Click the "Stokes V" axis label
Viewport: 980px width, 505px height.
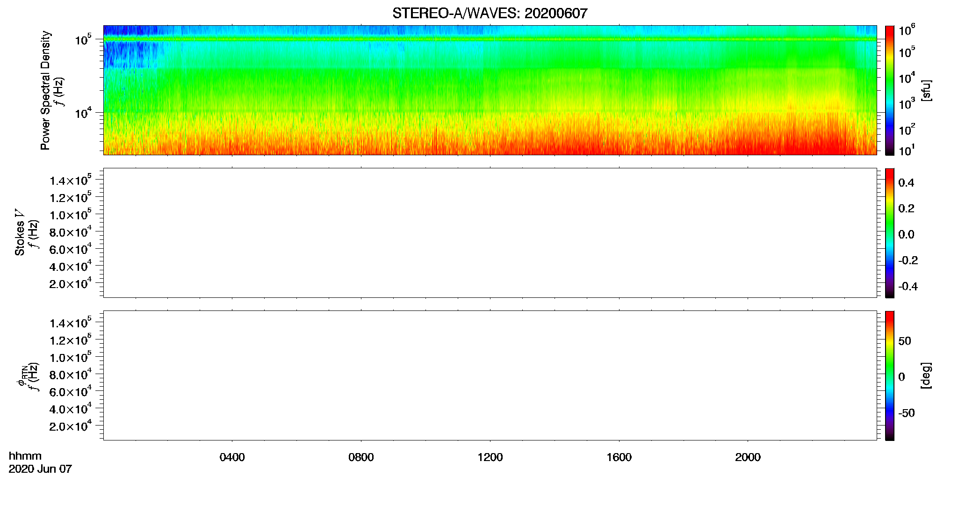point(20,232)
